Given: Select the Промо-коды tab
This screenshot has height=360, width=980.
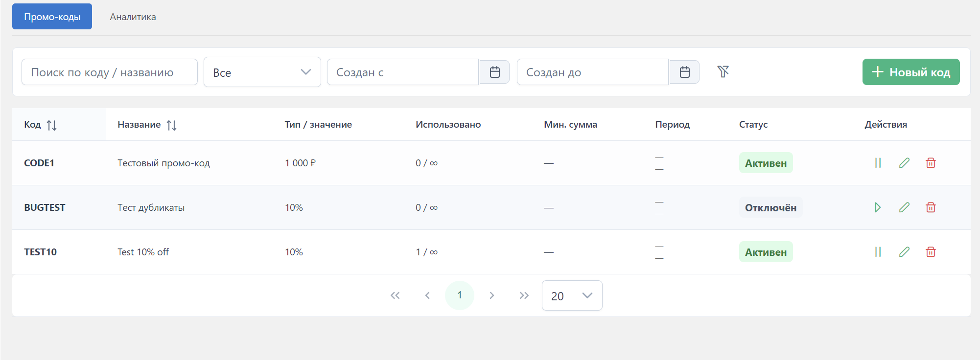Looking at the screenshot, I should [52, 17].
